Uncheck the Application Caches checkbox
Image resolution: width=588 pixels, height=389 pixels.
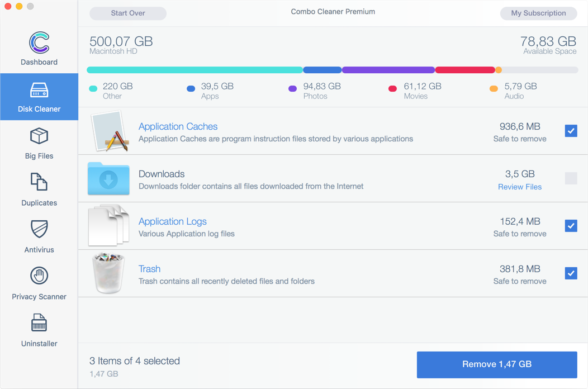571,131
